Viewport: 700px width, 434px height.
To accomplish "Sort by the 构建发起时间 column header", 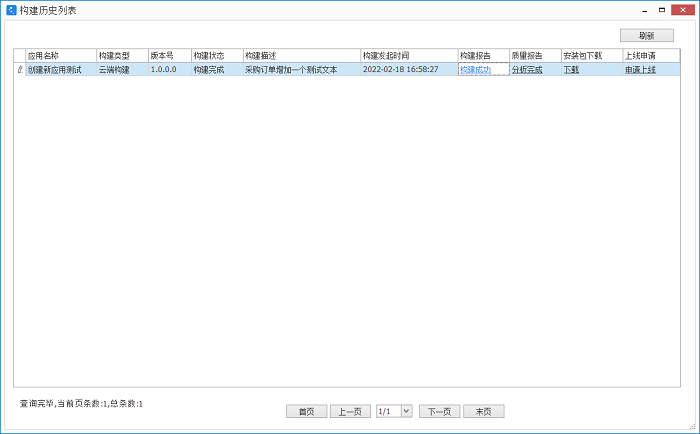I will tap(385, 55).
